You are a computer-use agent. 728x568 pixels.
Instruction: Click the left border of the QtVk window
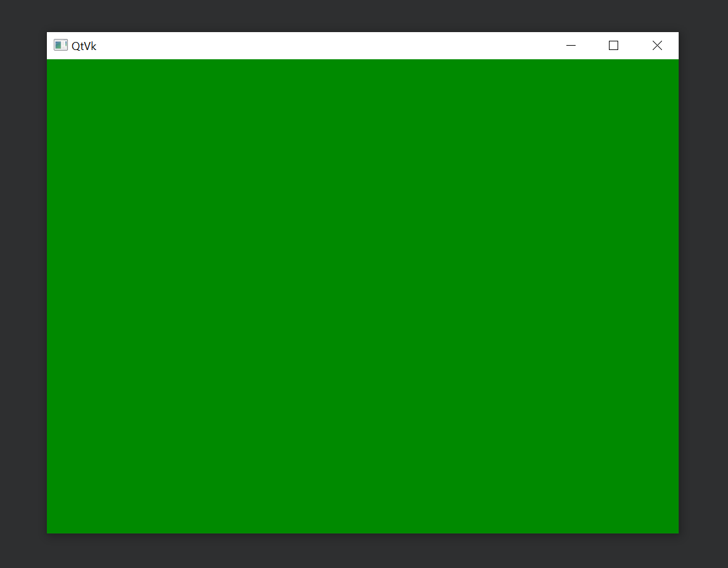pos(48,284)
